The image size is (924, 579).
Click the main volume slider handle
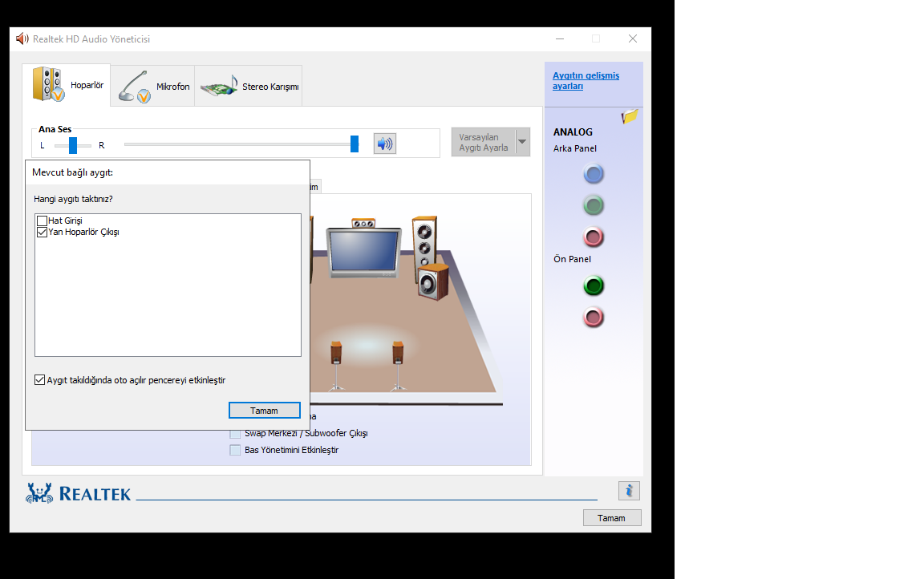(355, 144)
